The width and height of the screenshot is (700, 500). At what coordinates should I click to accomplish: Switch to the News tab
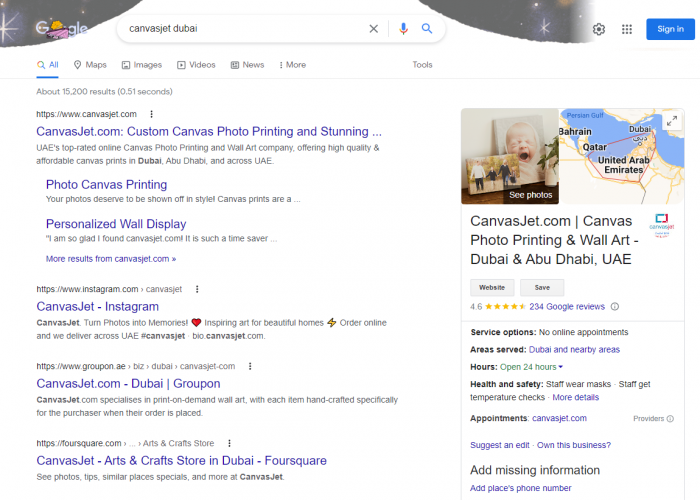pyautogui.click(x=247, y=65)
